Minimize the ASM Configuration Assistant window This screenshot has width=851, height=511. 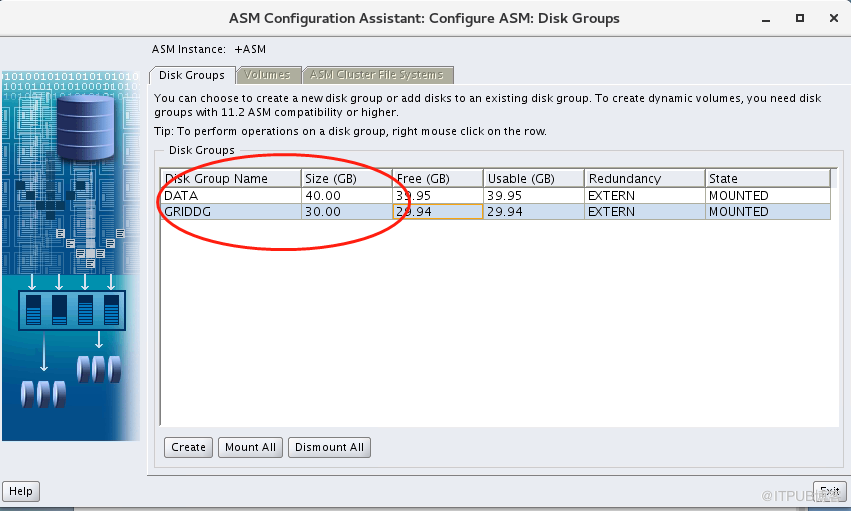(x=766, y=19)
